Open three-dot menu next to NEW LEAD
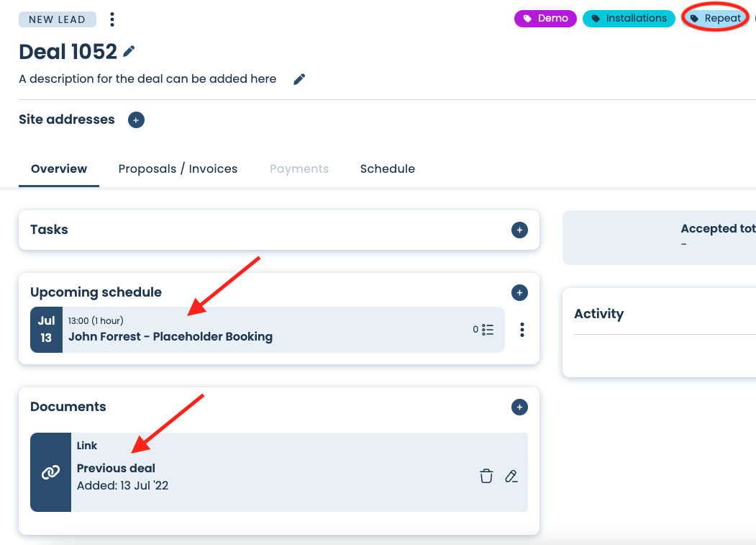The image size is (756, 545). pos(111,19)
